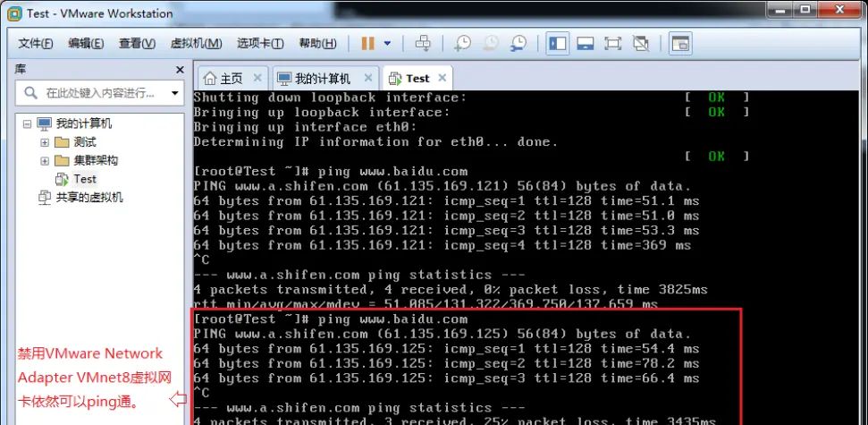
Task: Select 共享的虚拟机 in the library
Action: click(89, 197)
